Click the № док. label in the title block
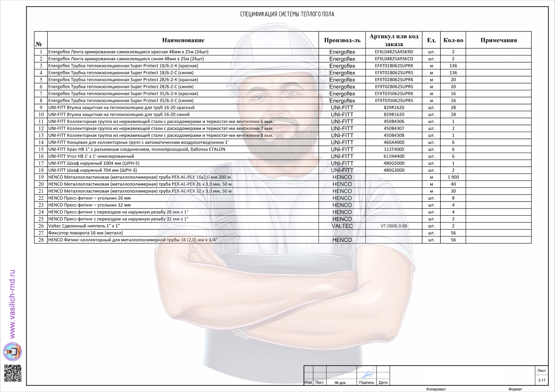Screen dimensions: 555x392 click(341, 383)
